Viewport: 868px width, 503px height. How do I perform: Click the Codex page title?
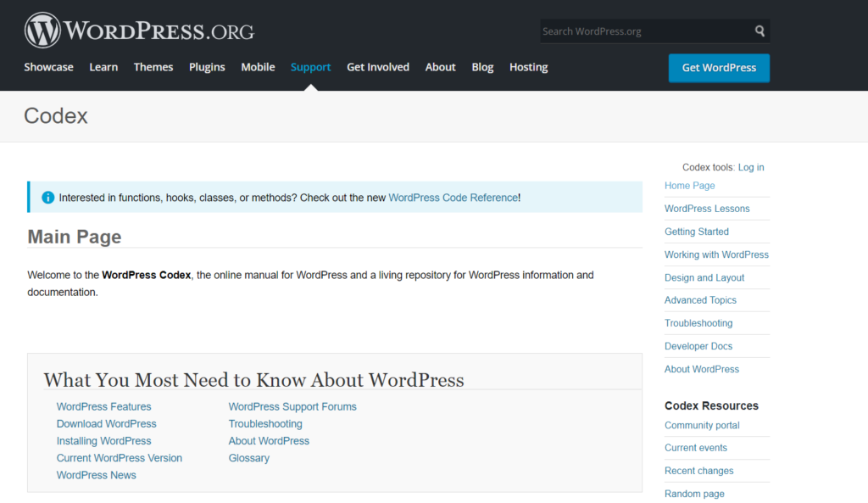(56, 115)
